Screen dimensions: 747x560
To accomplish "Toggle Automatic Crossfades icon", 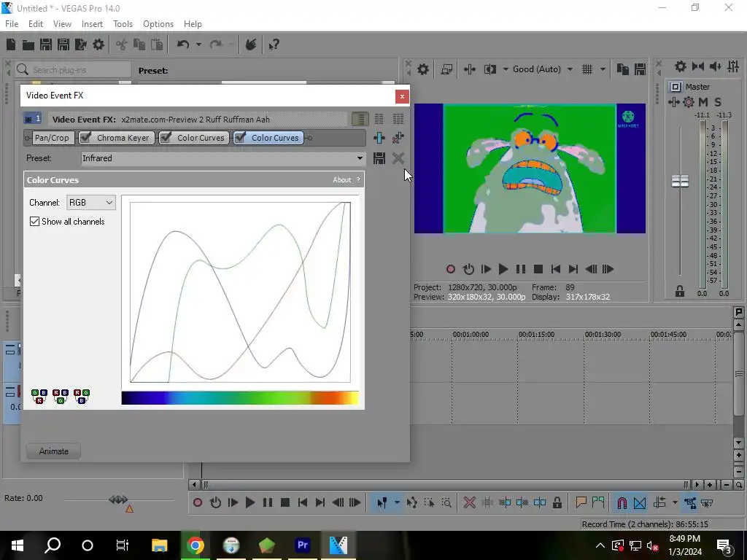I will pyautogui.click(x=640, y=502).
